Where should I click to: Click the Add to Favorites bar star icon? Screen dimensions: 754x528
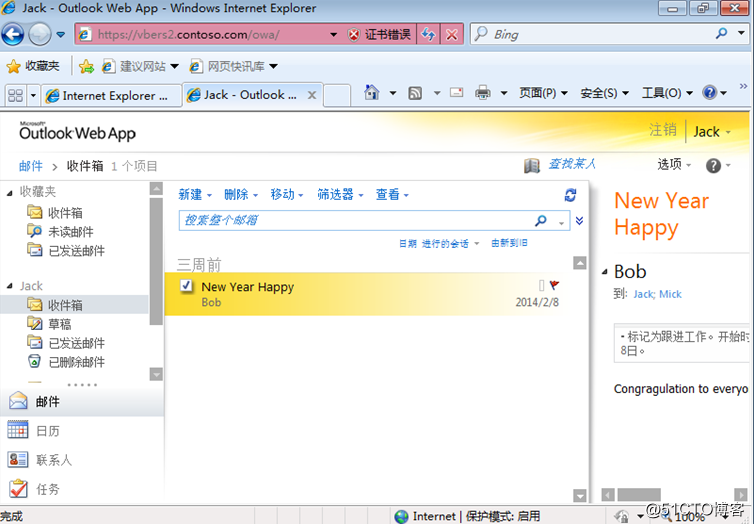pos(86,66)
